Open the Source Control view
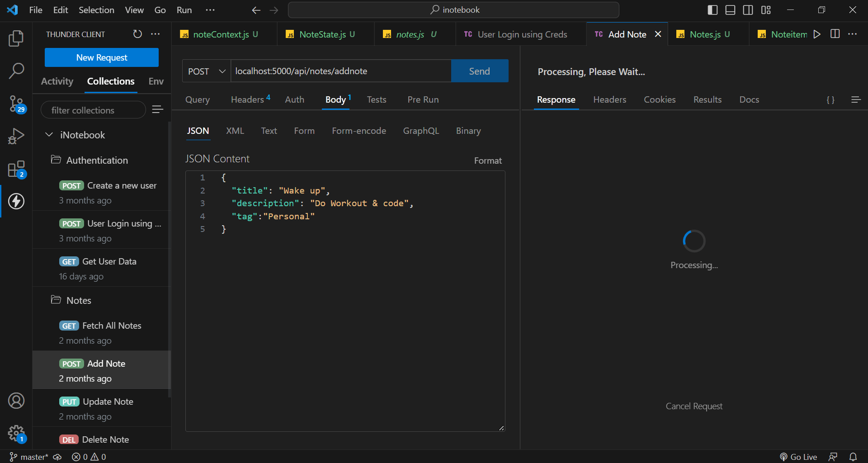The image size is (868, 463). (16, 104)
